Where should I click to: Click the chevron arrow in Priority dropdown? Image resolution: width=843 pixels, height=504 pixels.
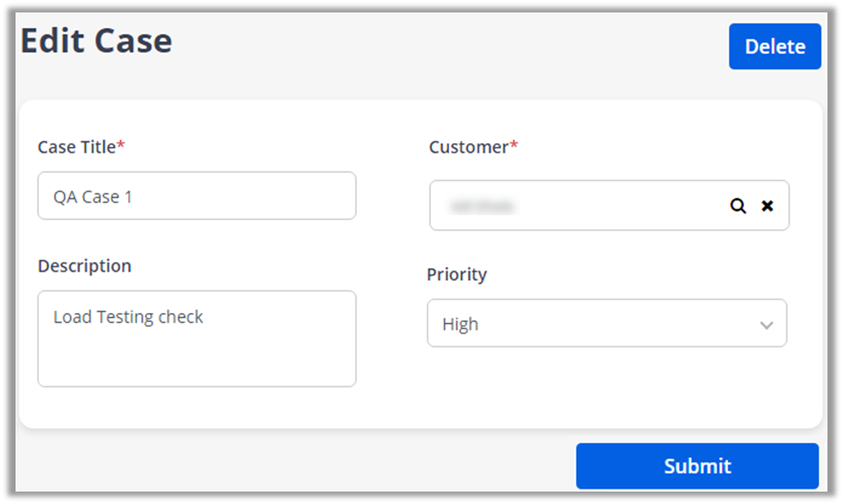pos(766,325)
